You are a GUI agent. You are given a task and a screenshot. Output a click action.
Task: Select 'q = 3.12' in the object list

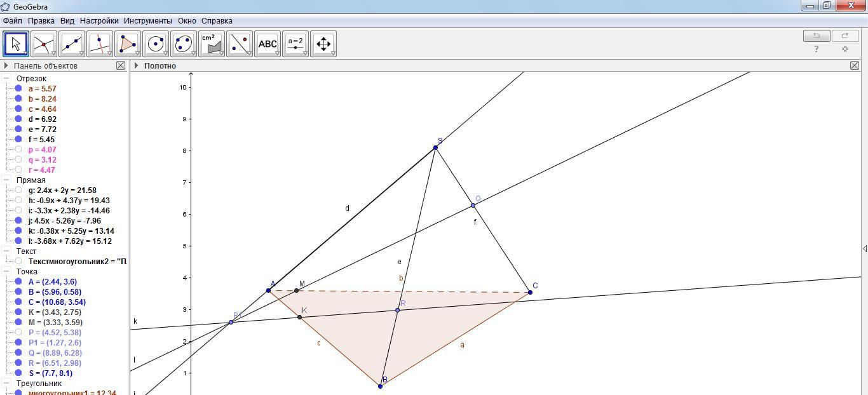(42, 160)
